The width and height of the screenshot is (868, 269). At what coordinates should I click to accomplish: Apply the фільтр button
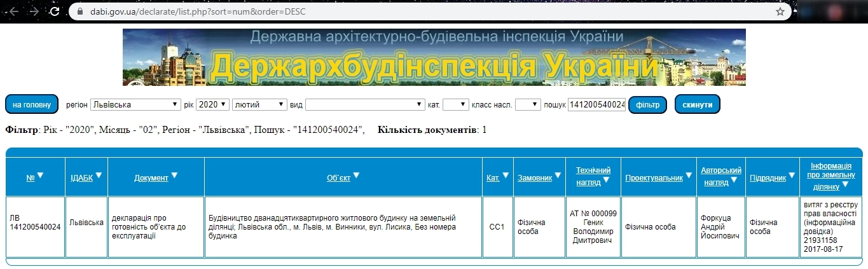pyautogui.click(x=647, y=104)
